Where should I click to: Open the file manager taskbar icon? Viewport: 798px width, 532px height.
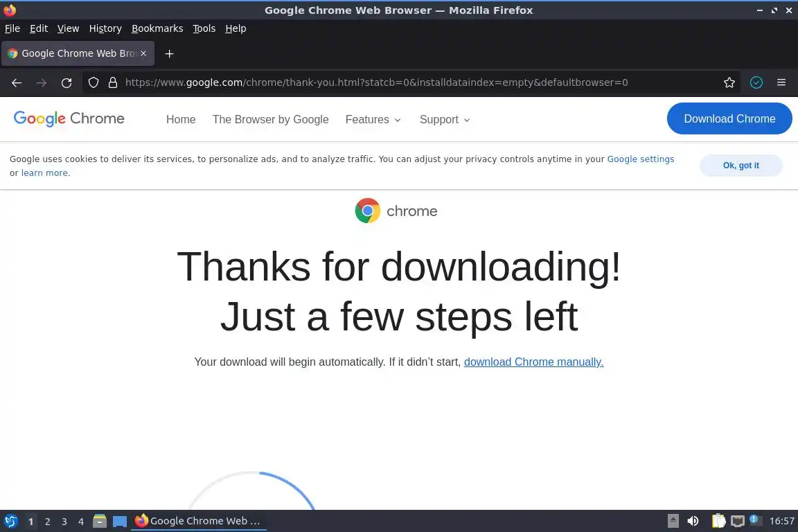pos(100,521)
